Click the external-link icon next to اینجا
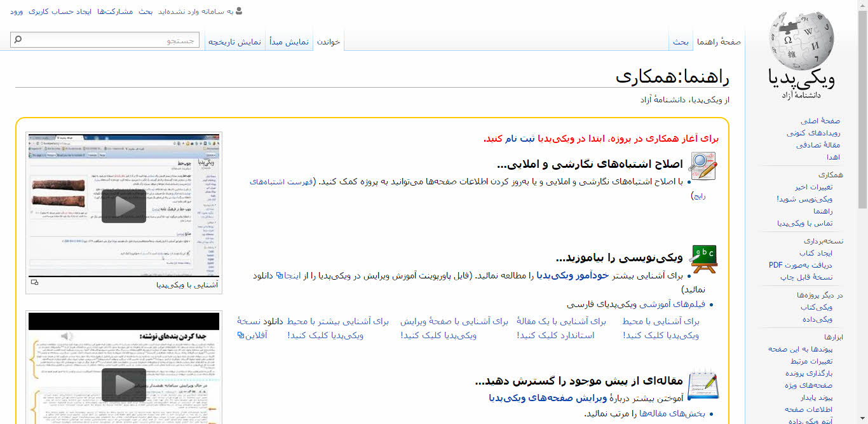Viewport: 868px width, 424px height. 280,276
